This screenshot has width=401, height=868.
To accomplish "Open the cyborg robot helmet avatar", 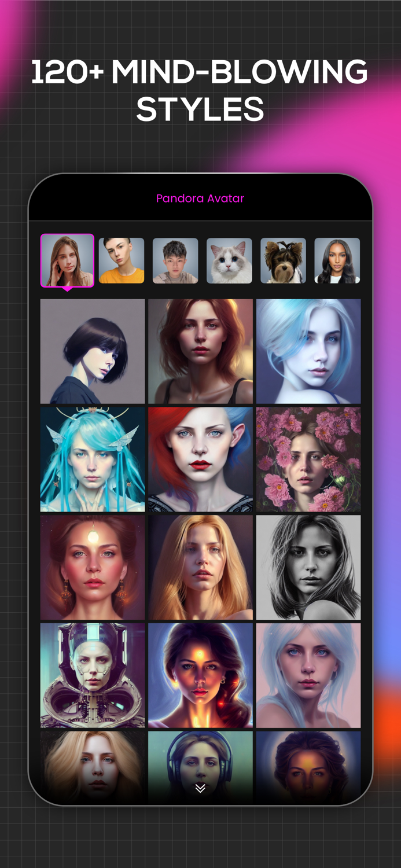I will coord(93,675).
